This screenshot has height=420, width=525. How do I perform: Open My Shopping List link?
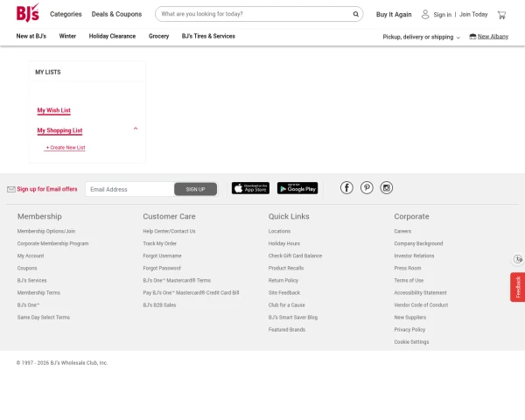(59, 130)
